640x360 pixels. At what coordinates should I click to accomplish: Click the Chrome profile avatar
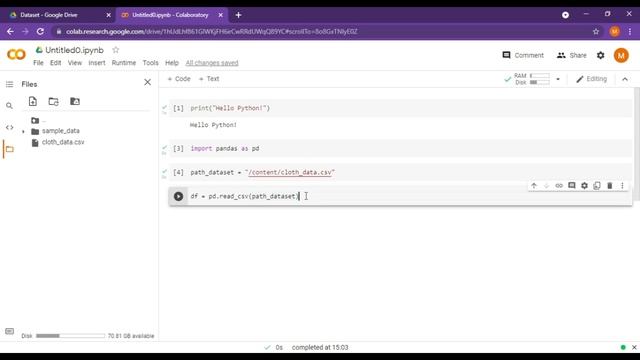click(x=614, y=31)
